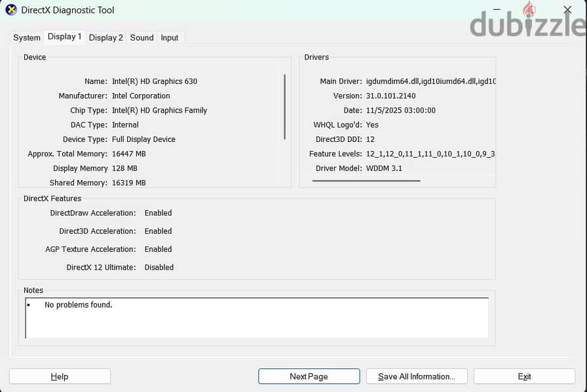
Task: Switch to the System tab
Action: pyautogui.click(x=27, y=38)
